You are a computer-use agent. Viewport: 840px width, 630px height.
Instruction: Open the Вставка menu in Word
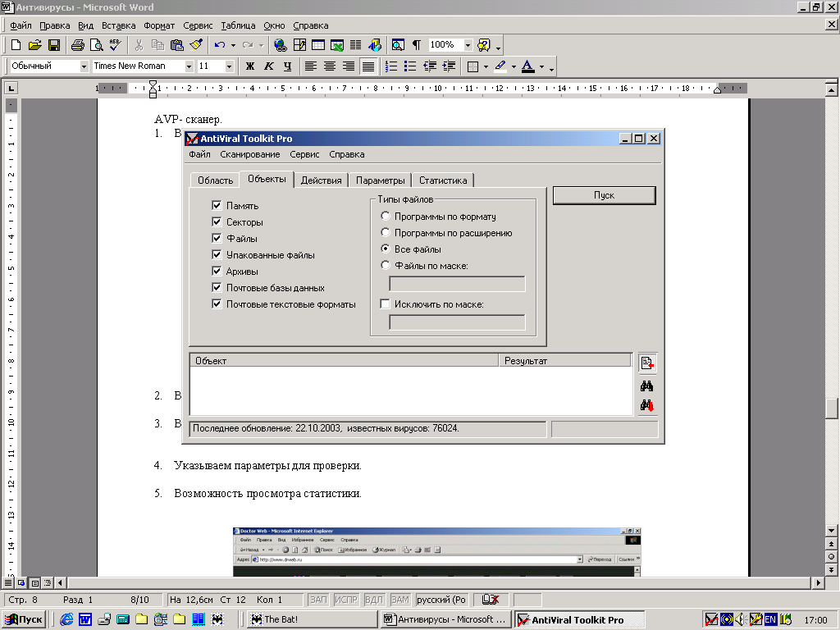click(118, 25)
